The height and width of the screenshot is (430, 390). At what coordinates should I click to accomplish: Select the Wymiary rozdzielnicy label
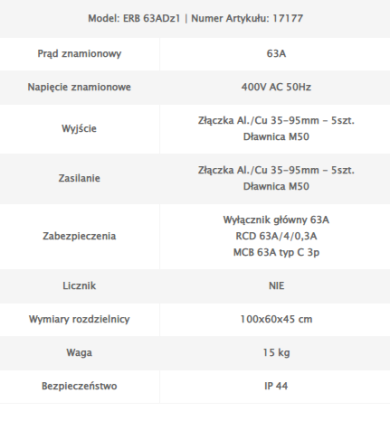(79, 319)
